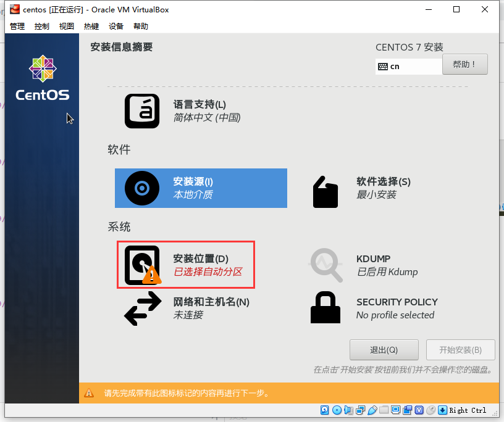504x422 pixels.
Task: Click the 帮助！ button
Action: point(465,64)
